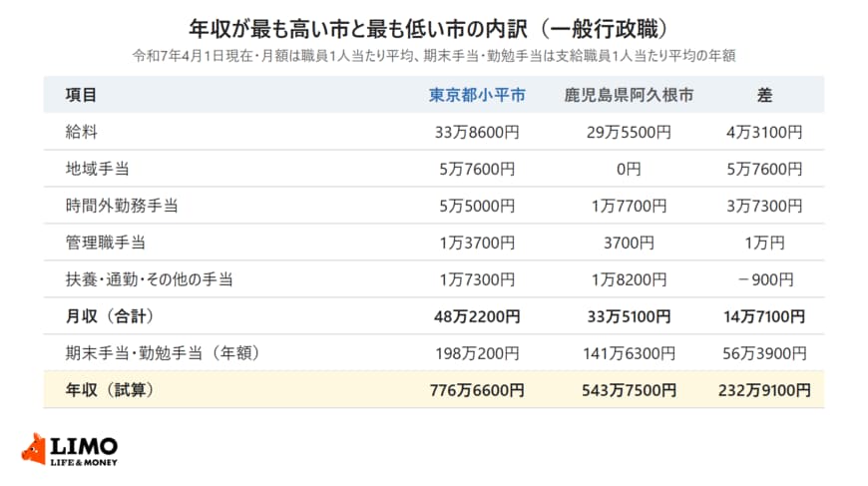Click the 48万2200円 total cell
The image size is (868, 486).
click(x=477, y=316)
